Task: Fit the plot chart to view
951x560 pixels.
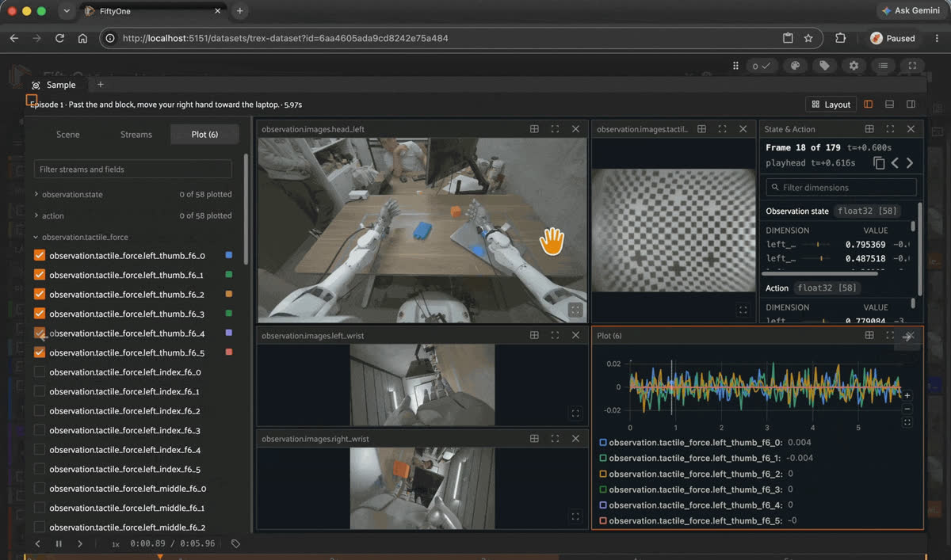Action: (x=907, y=422)
